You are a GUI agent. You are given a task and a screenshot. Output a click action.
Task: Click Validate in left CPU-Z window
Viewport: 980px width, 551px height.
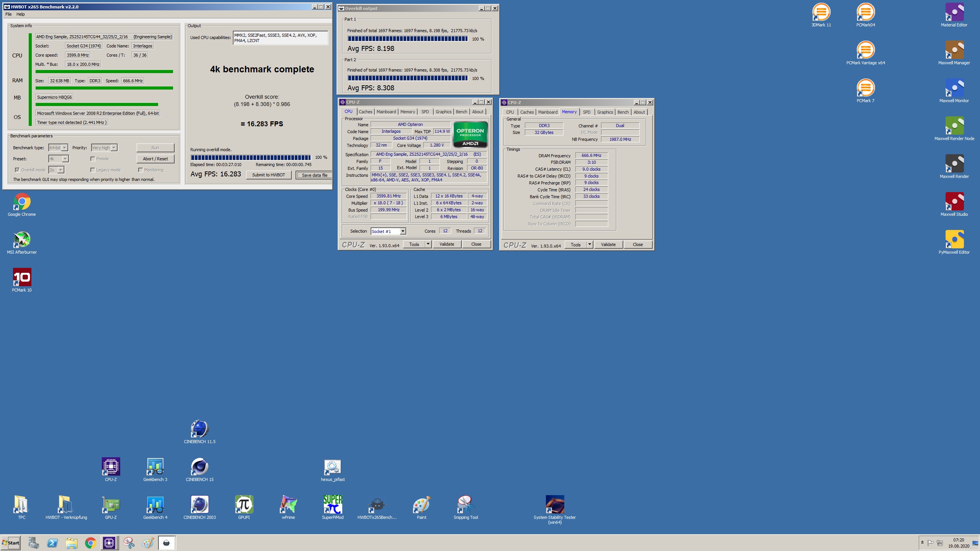pyautogui.click(x=447, y=244)
